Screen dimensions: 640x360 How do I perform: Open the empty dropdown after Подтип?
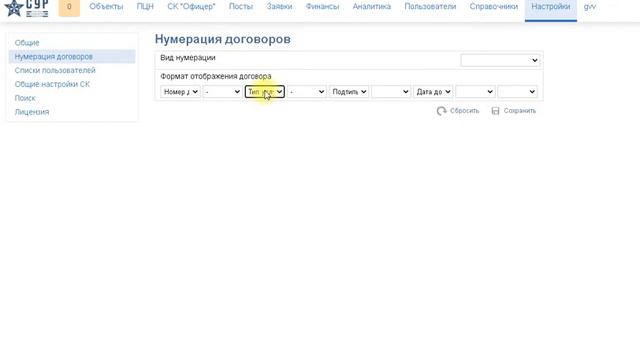(391, 92)
